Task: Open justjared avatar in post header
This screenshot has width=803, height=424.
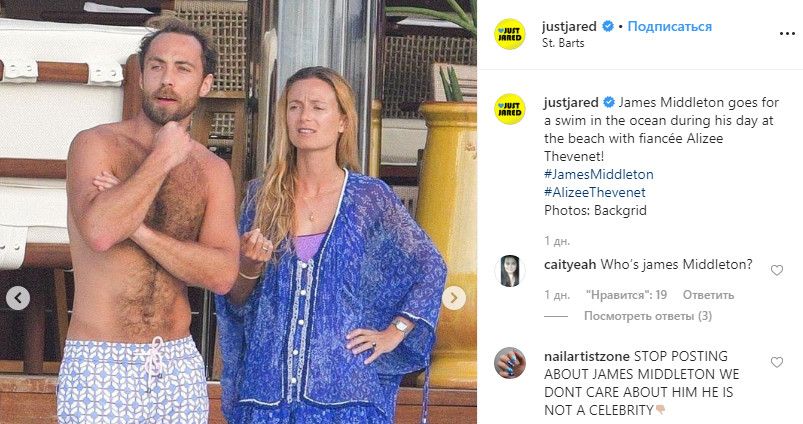Action: (x=510, y=34)
